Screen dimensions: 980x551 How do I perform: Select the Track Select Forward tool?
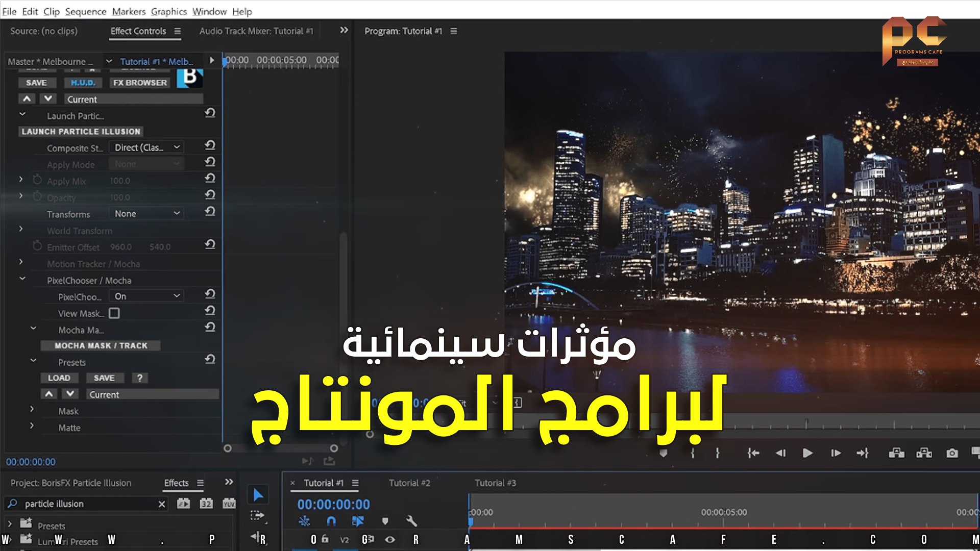tap(258, 515)
